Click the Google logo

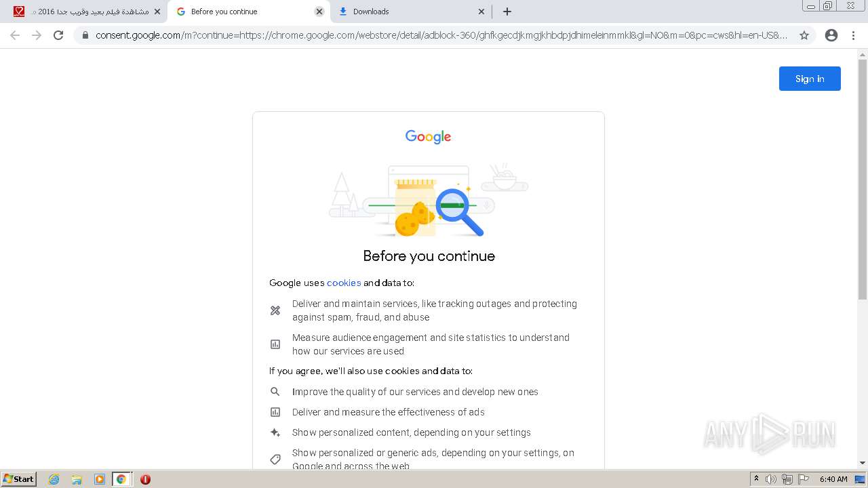[x=428, y=136]
